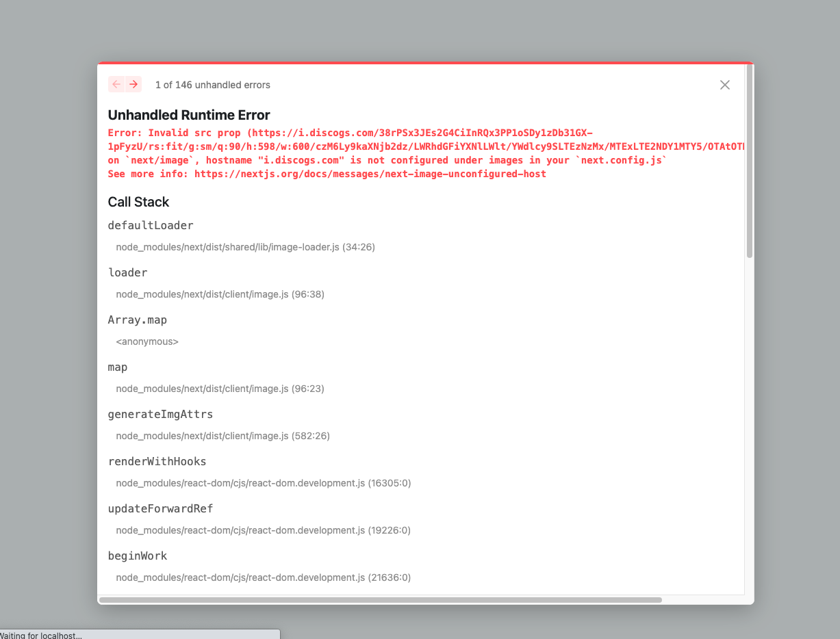The width and height of the screenshot is (840, 639).
Task: Close the error overlay with the X
Action: click(725, 85)
